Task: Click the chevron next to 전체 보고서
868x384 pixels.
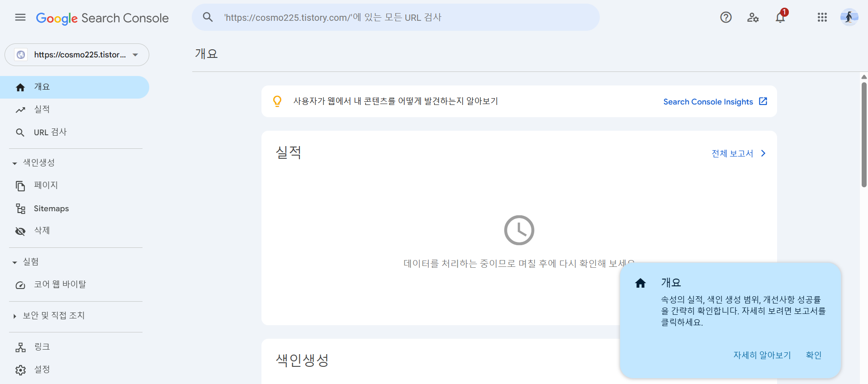Action: click(x=763, y=153)
